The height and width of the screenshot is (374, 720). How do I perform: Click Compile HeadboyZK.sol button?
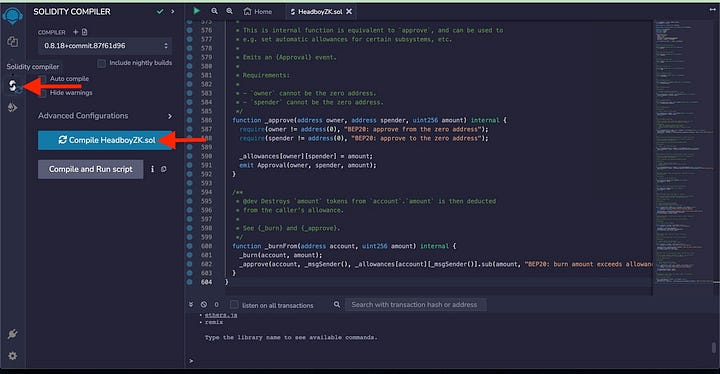click(105, 140)
